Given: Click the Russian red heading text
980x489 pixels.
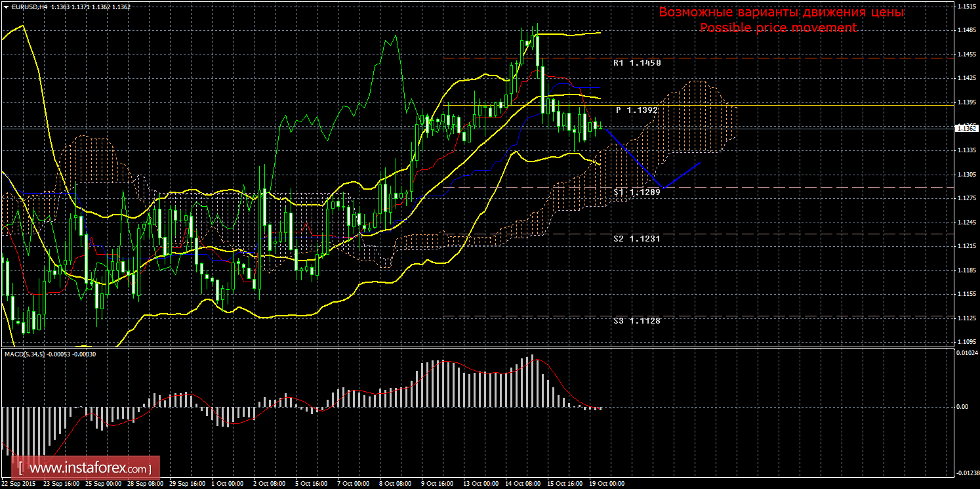Looking at the screenshot, I should (x=781, y=12).
